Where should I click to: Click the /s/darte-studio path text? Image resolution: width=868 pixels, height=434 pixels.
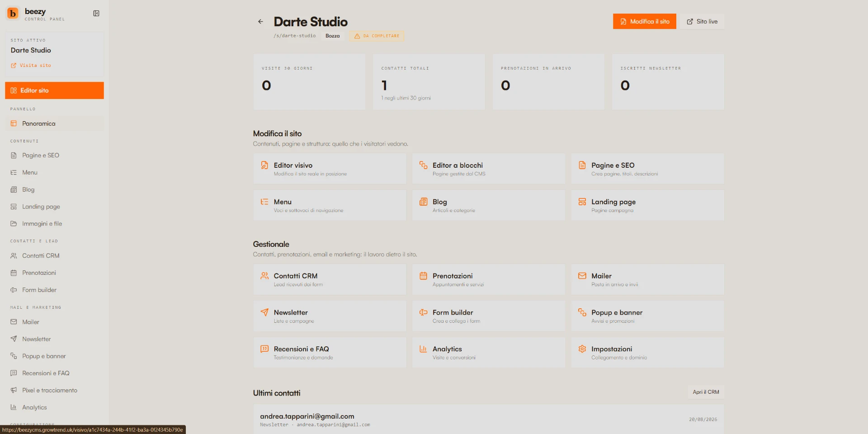click(x=295, y=36)
